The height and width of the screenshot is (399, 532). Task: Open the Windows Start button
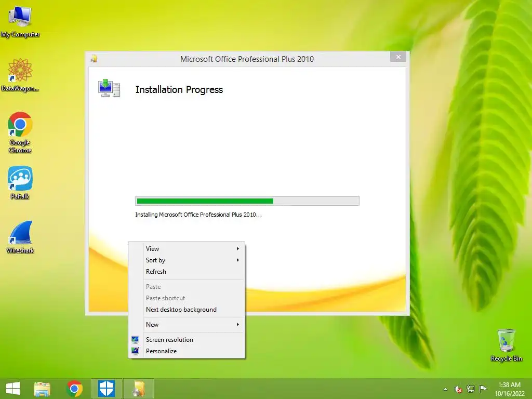[x=13, y=389]
